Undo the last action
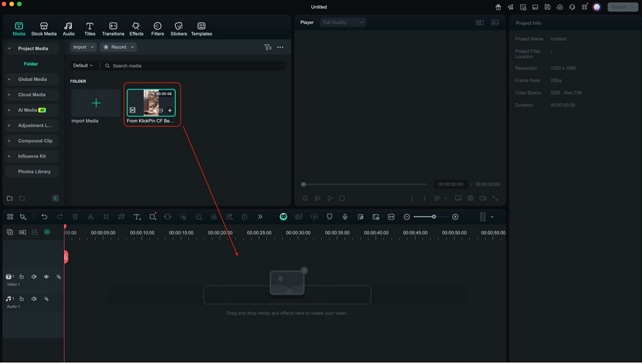 click(x=44, y=217)
